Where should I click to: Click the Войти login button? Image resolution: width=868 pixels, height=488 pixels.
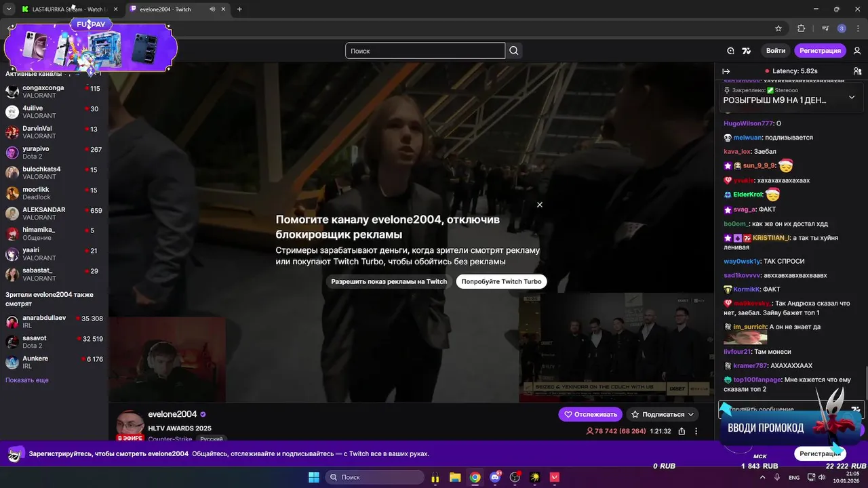point(776,51)
